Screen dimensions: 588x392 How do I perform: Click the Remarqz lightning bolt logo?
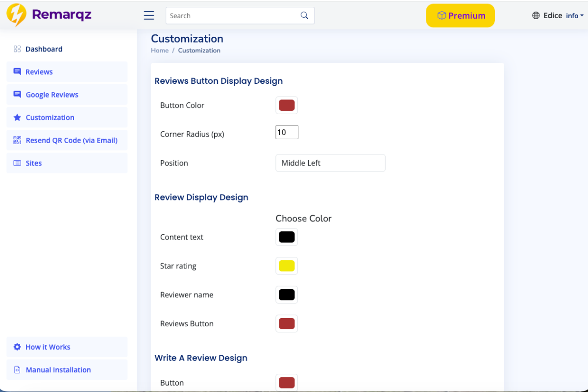tap(16, 15)
